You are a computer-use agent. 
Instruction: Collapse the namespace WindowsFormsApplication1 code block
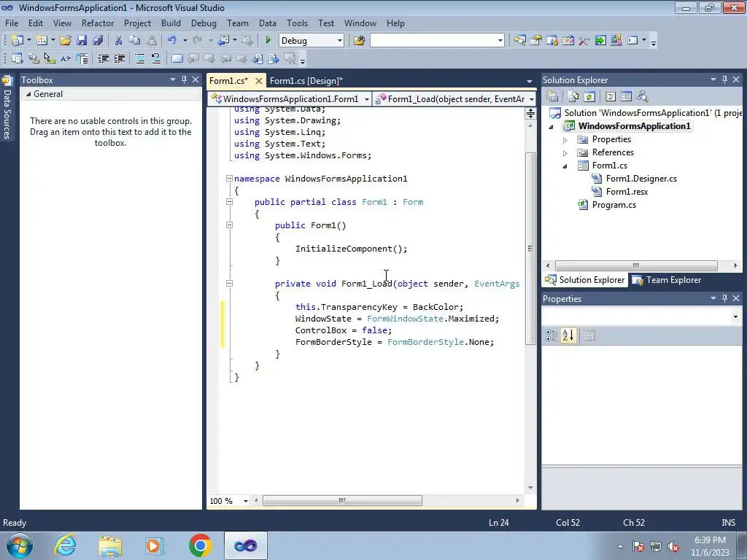pos(229,178)
